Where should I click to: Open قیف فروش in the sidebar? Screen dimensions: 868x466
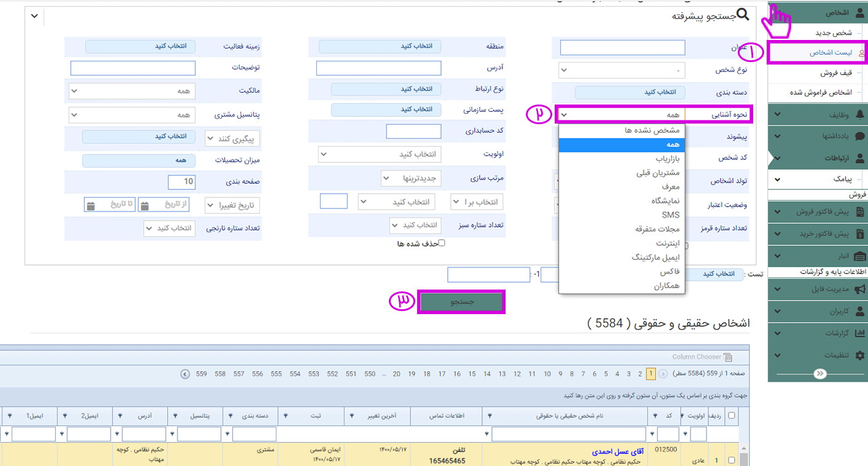(x=836, y=73)
